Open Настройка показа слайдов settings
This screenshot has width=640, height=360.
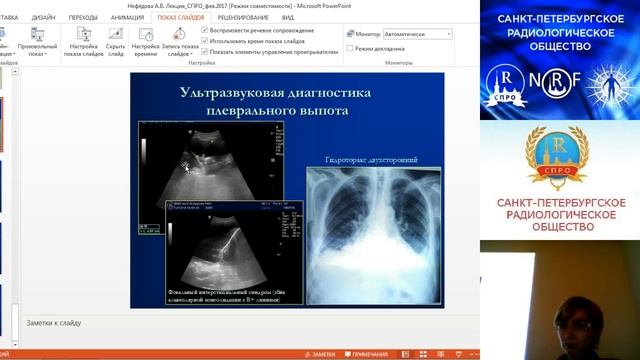[x=83, y=42]
